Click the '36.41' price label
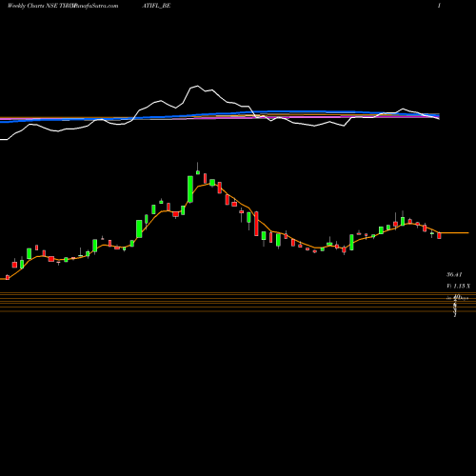Screen dimensions: 476x476 click(x=454, y=274)
